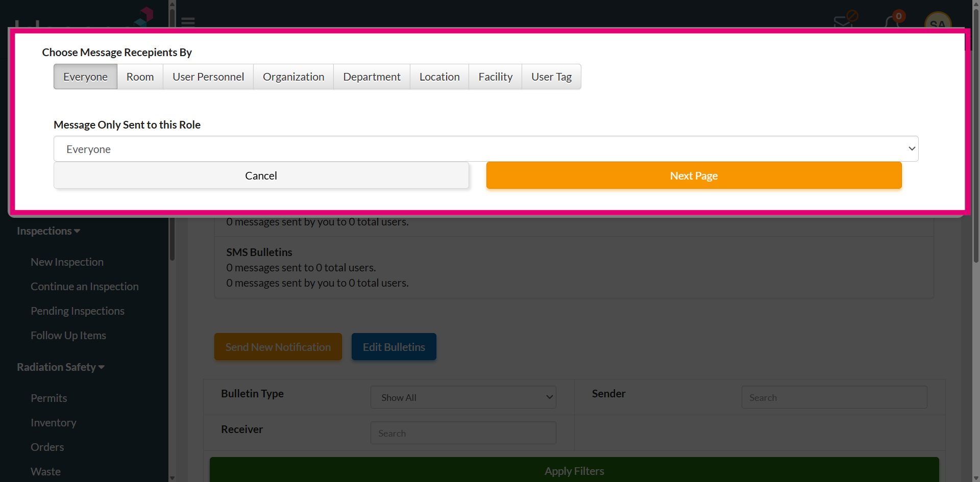Viewport: 980px width, 482px height.
Task: Choose the User Personnel tab
Action: (208, 77)
